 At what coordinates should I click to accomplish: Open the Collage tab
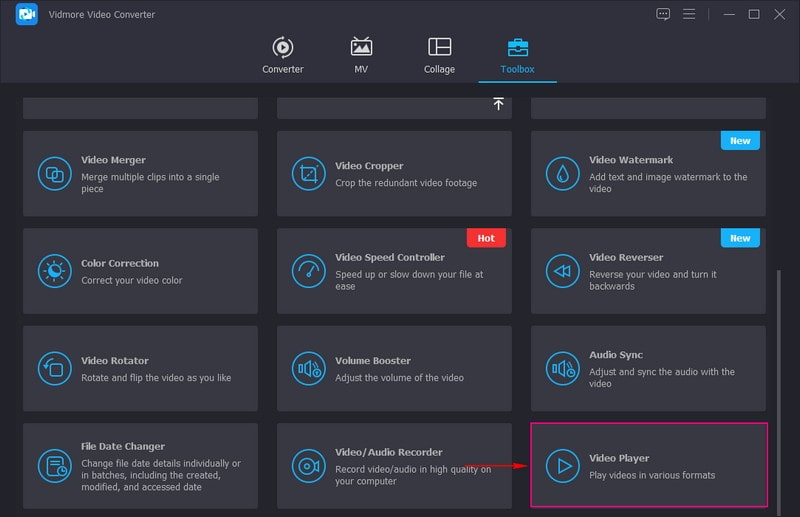[x=439, y=55]
